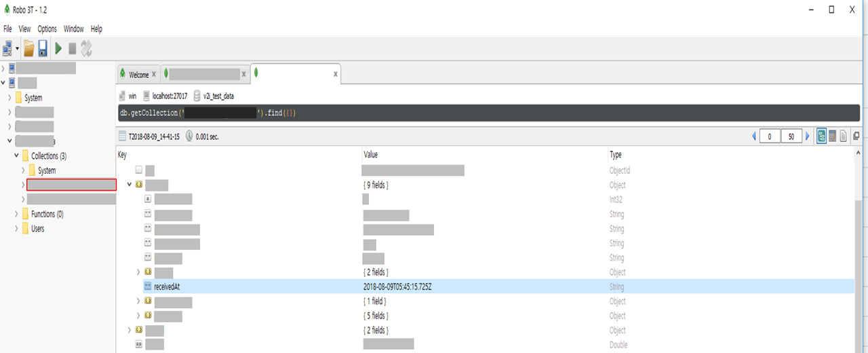868x353 pixels.
Task: Click the v2i_test_data database label
Action: pyautogui.click(x=218, y=96)
